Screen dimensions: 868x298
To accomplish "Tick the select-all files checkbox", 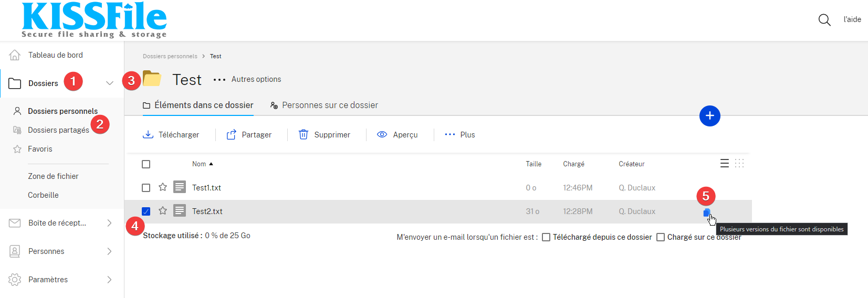I will (146, 164).
